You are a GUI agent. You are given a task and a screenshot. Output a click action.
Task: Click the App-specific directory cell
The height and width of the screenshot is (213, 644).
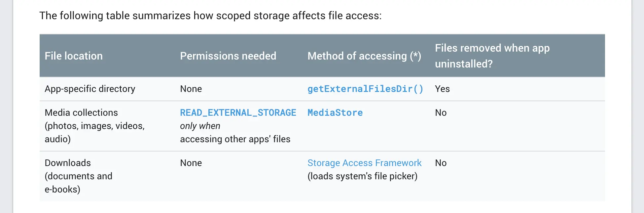90,89
